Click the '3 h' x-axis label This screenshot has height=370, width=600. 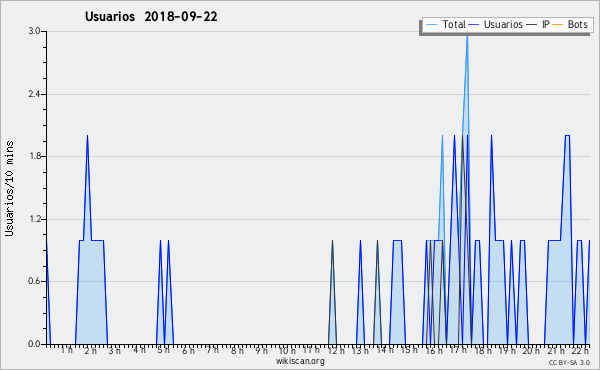click(x=114, y=350)
